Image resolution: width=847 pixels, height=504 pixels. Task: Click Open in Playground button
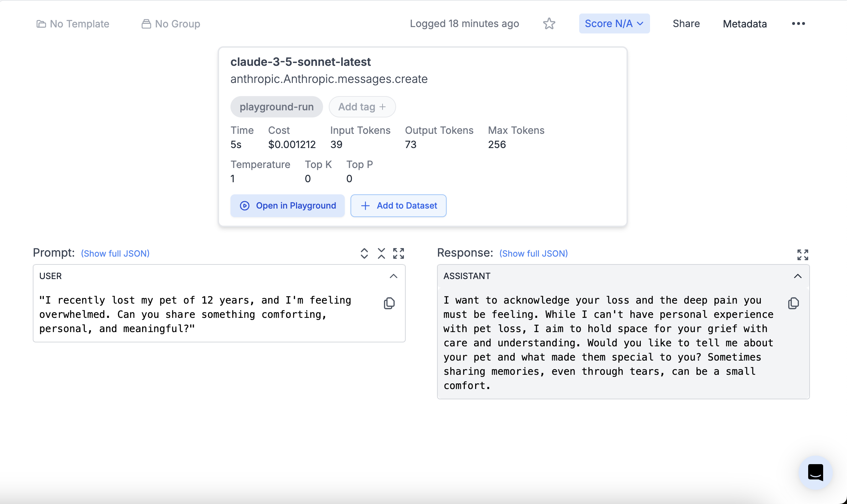[x=287, y=206]
